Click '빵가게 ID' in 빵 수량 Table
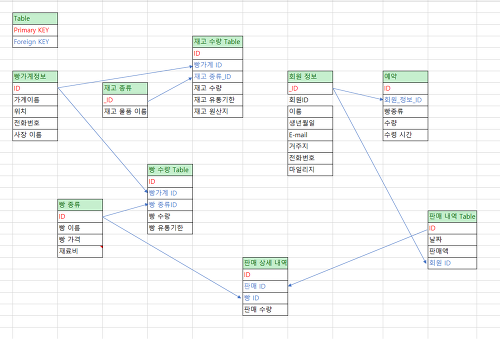This screenshot has width=500, height=362. 170,193
